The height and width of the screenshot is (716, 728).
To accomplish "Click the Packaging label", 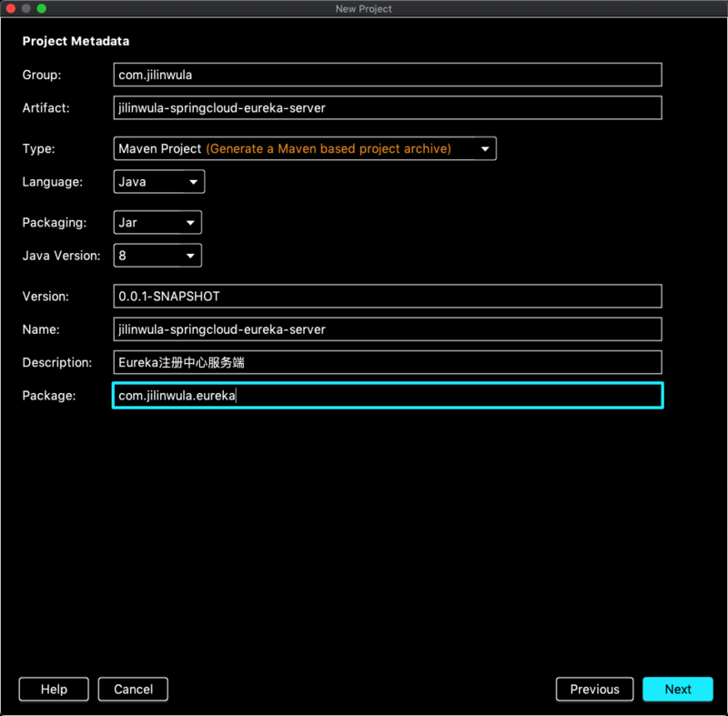I will tap(55, 223).
